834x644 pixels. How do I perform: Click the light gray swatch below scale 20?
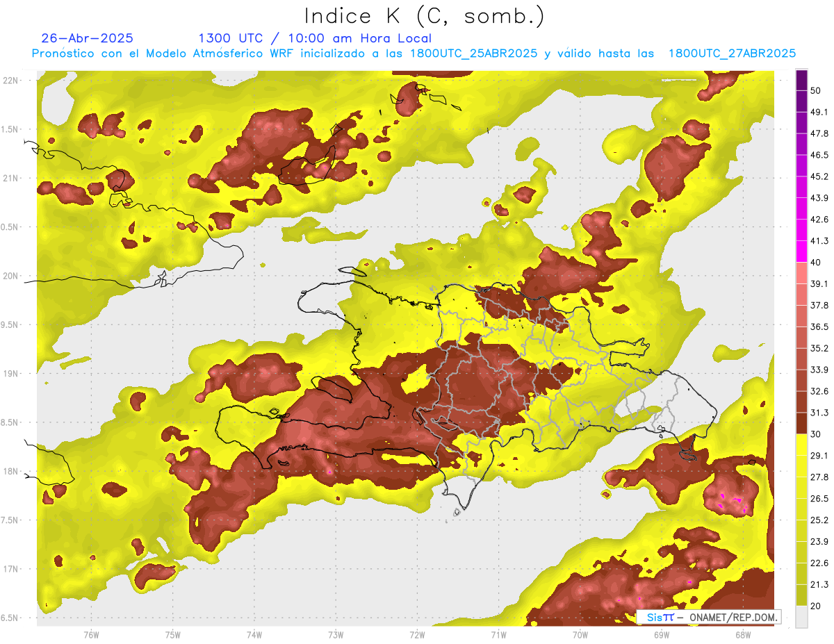(801, 617)
